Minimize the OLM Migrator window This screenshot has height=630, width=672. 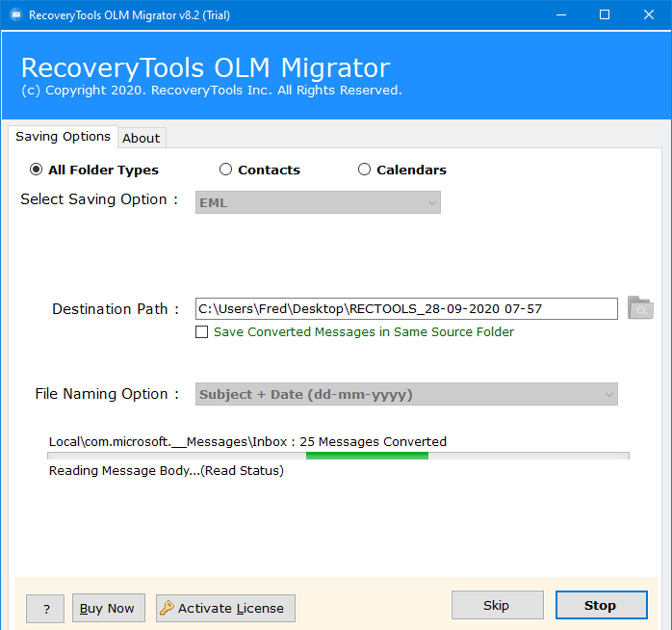pyautogui.click(x=561, y=15)
